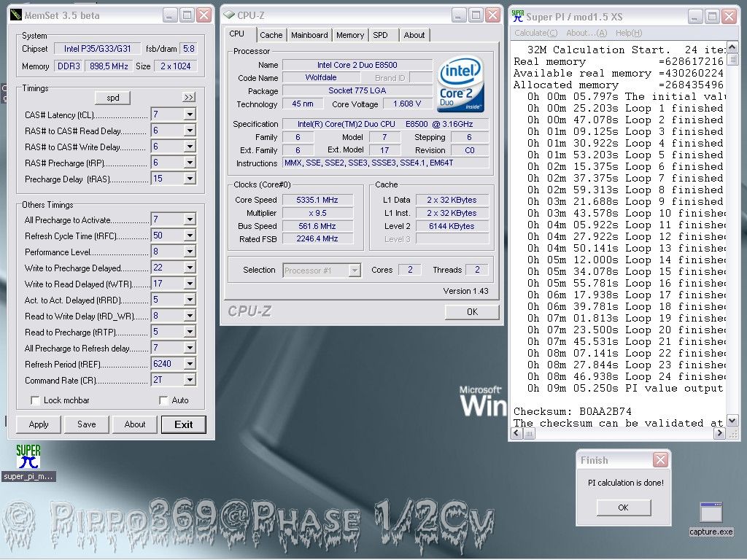Click the Save button in MemSet
The width and height of the screenshot is (747, 560).
(x=87, y=424)
